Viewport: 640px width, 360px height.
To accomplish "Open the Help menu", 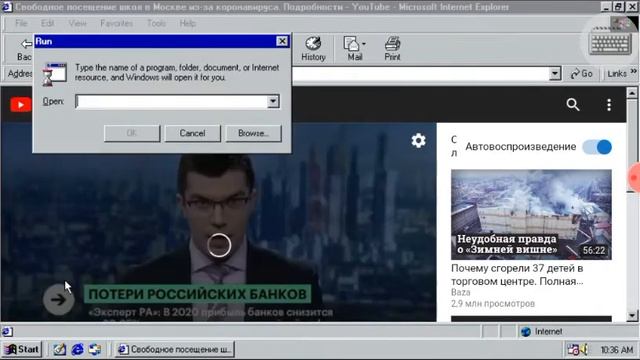I will click(x=187, y=23).
